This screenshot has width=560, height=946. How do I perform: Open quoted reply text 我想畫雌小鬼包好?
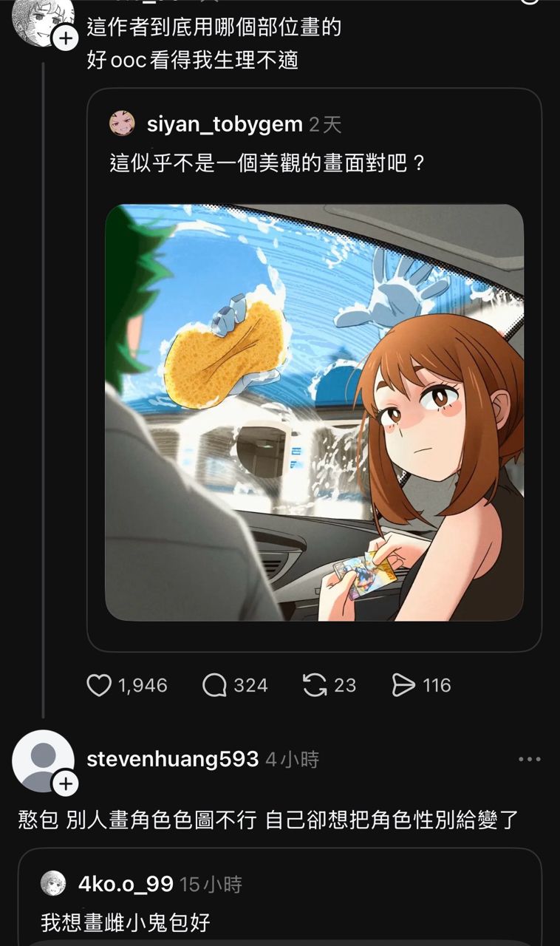[x=126, y=922]
